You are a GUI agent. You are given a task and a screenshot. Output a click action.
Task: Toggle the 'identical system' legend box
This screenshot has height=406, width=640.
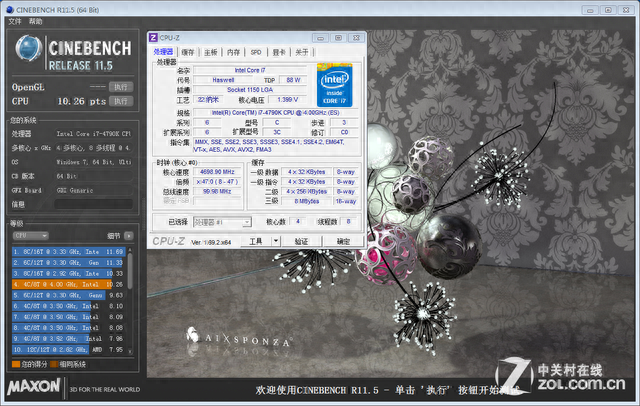pyautogui.click(x=53, y=363)
